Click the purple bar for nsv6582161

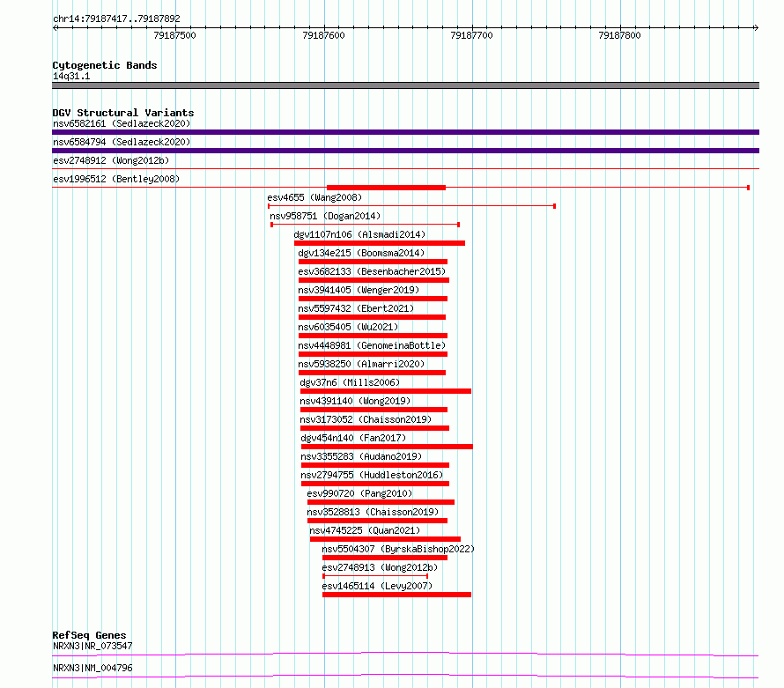(405, 132)
